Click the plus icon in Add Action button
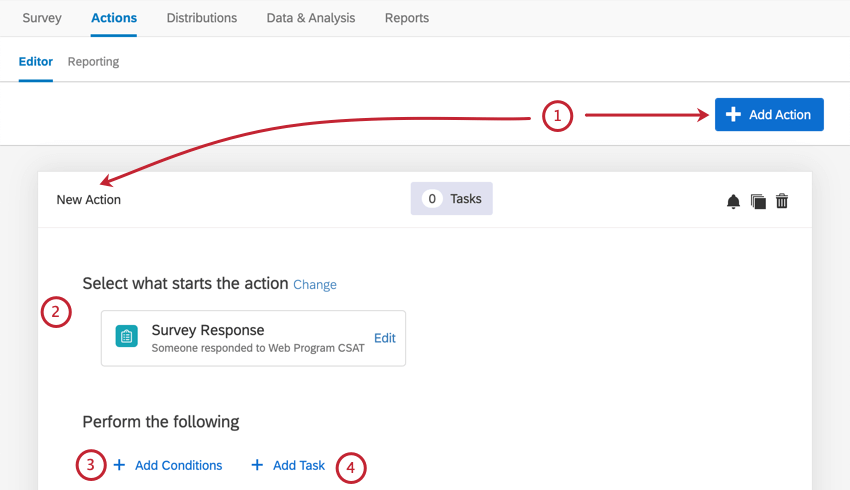The height and width of the screenshot is (490, 850). tap(733, 114)
